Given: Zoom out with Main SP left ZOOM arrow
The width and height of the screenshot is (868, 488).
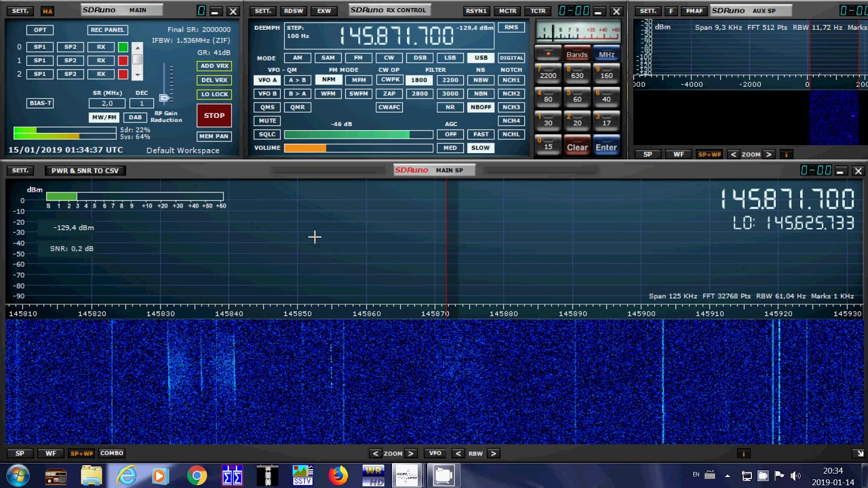Looking at the screenshot, I should click(376, 453).
